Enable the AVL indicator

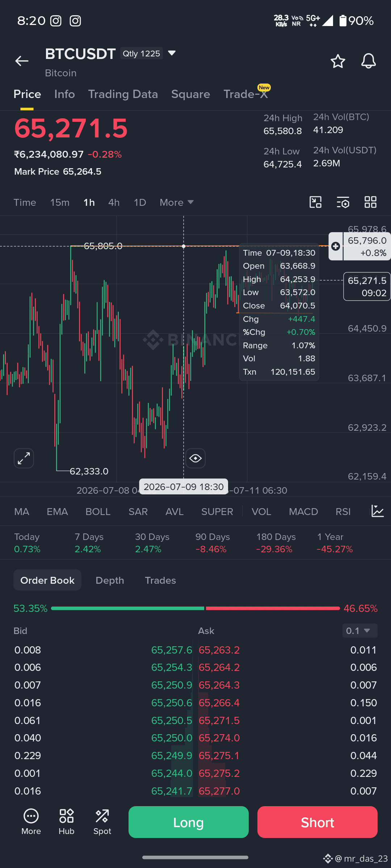click(175, 511)
